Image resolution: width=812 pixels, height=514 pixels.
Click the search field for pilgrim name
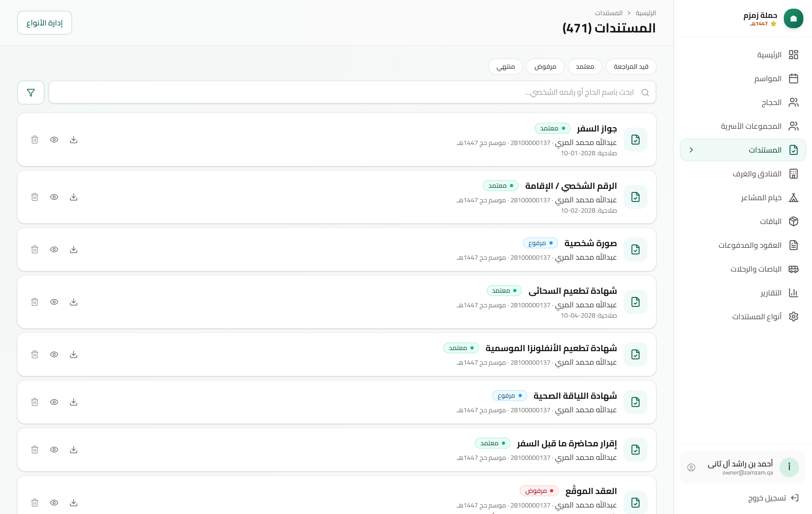[352, 92]
